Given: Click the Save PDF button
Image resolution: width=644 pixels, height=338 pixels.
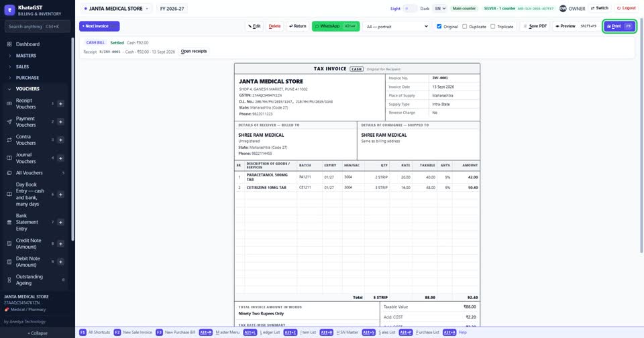Looking at the screenshot, I should pyautogui.click(x=535, y=26).
